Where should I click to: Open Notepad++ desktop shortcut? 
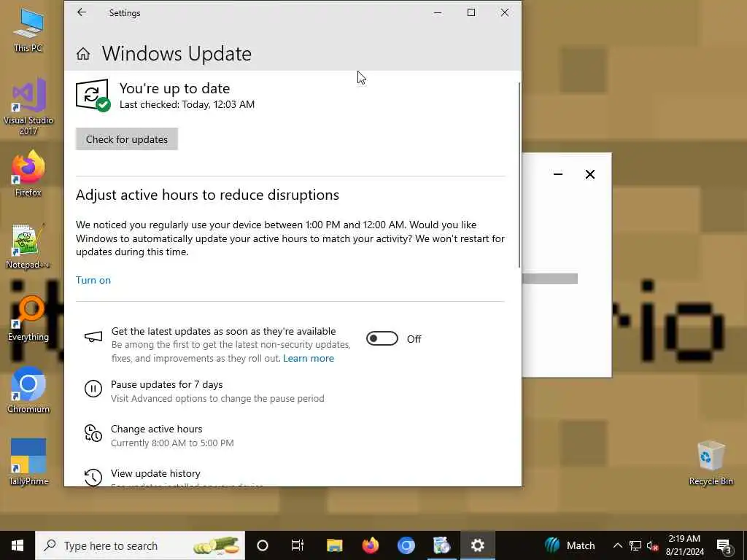click(x=28, y=246)
